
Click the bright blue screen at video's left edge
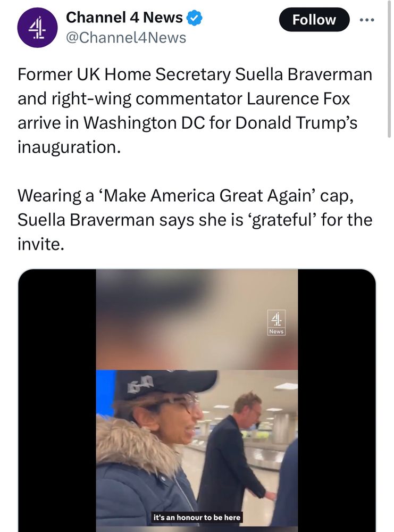click(x=105, y=393)
